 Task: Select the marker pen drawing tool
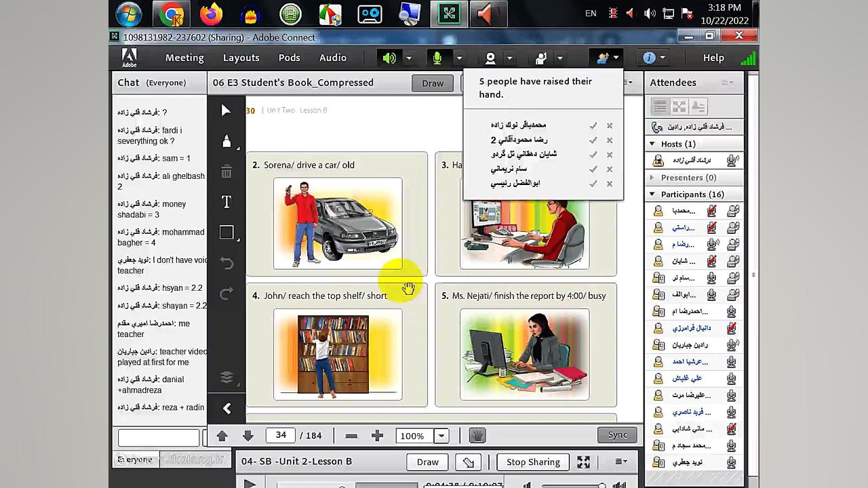coord(226,141)
